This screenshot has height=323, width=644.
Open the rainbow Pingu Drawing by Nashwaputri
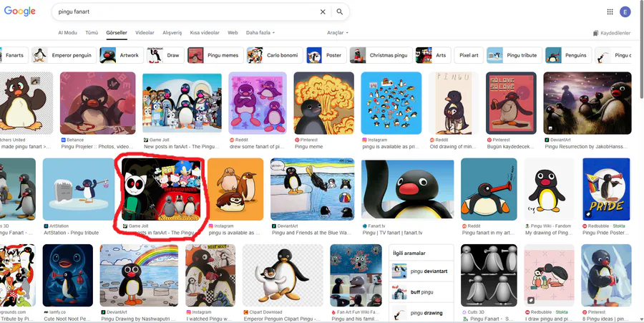pos(139,275)
